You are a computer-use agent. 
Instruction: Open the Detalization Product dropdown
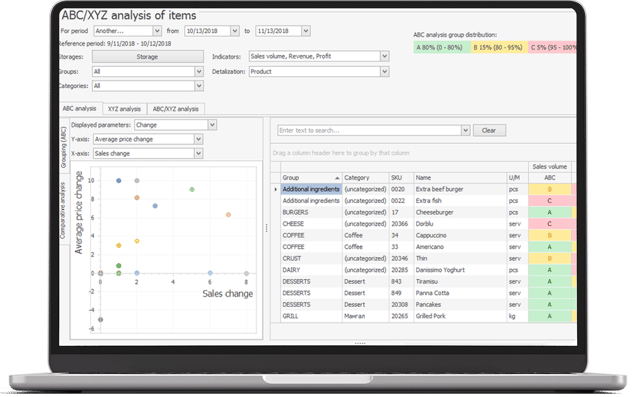click(385, 71)
